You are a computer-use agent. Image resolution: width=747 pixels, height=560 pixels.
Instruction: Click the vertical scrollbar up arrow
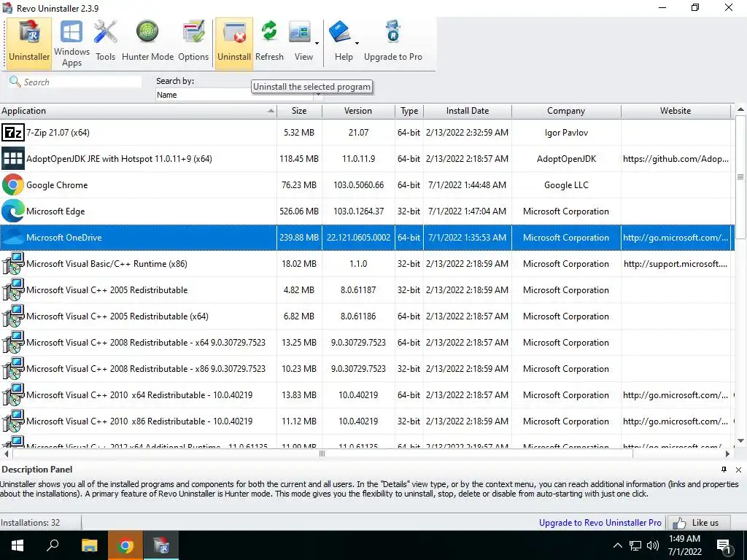[740, 109]
